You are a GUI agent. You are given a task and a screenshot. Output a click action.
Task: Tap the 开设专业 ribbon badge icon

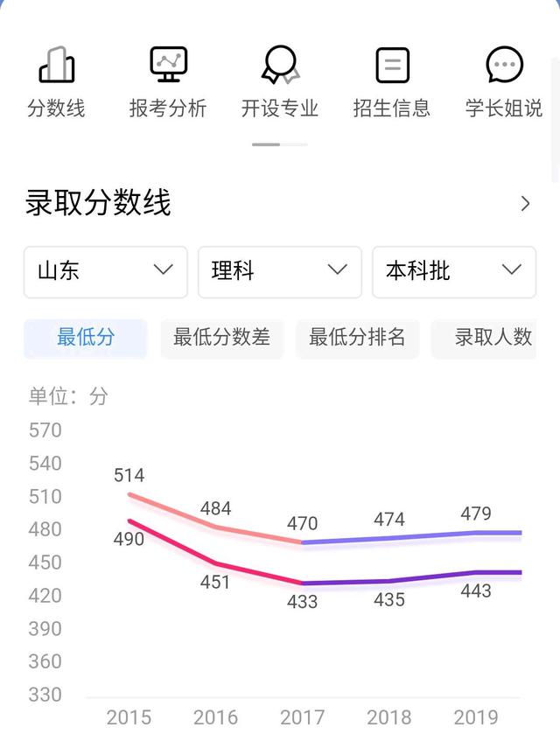point(280,65)
